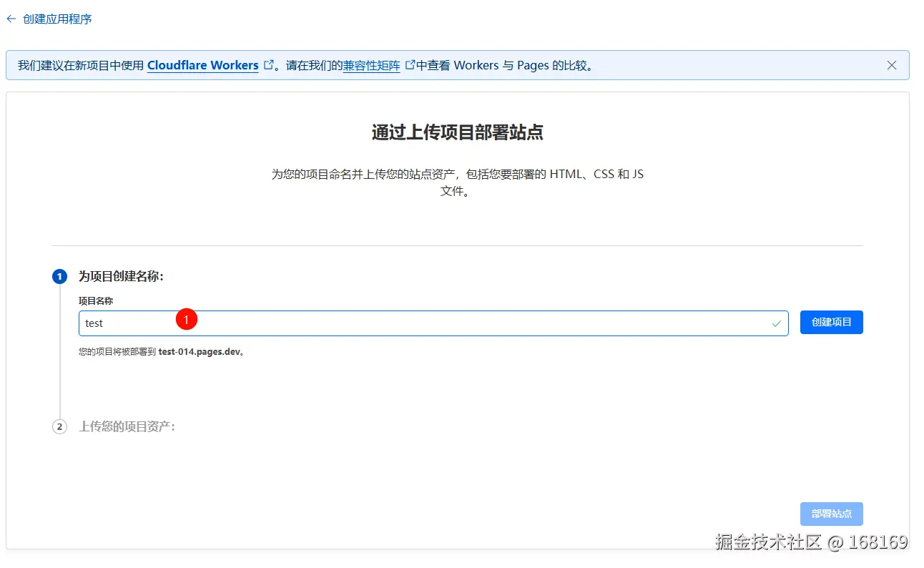This screenshot has width=924, height=568.
Task: Click the back arrow icon
Action: [11, 19]
